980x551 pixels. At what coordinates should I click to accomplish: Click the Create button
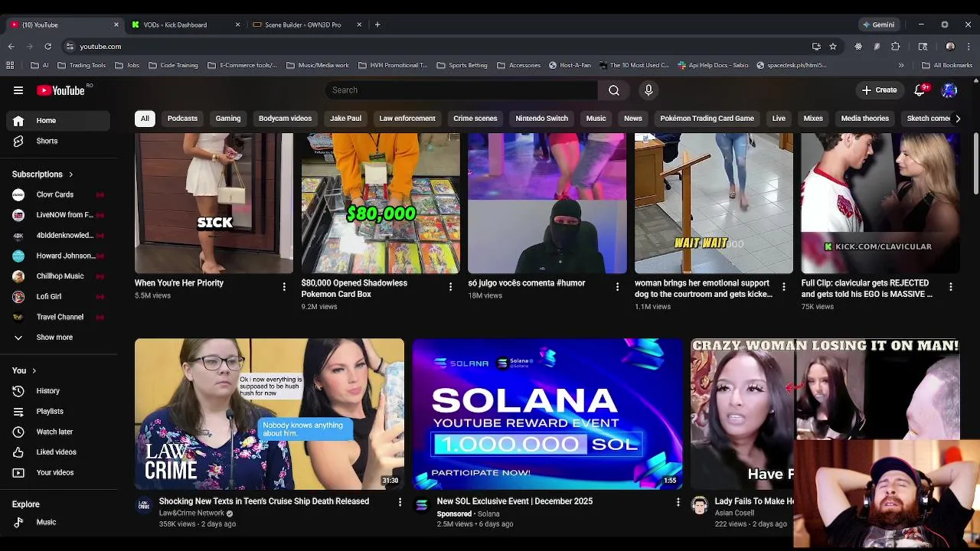pos(879,90)
